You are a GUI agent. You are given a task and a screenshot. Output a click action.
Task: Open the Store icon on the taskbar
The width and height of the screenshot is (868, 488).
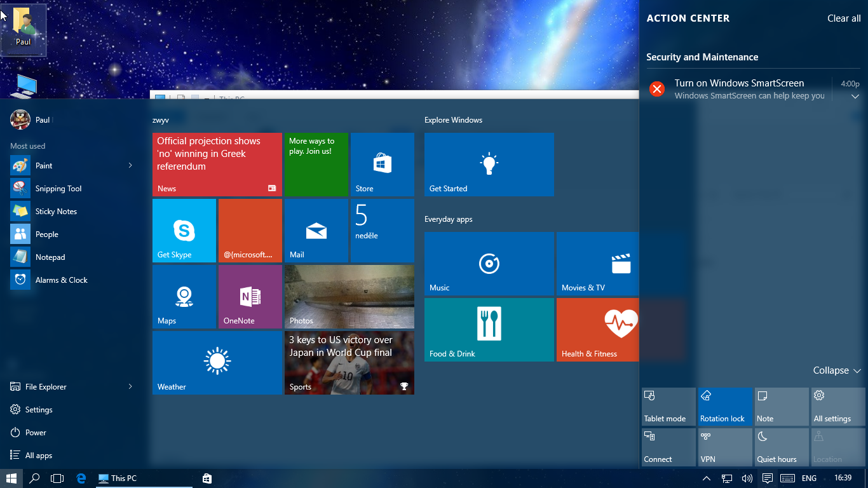(x=207, y=478)
